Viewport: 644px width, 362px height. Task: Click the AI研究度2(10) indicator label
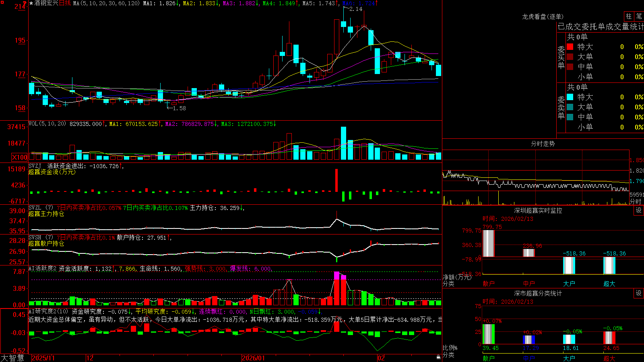[x=48, y=311]
